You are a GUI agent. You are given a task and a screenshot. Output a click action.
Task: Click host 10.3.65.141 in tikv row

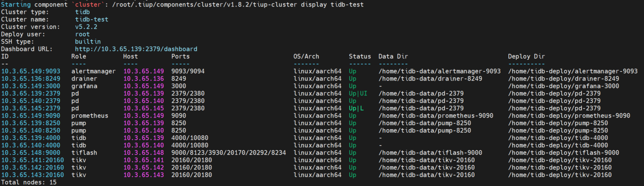[143, 160]
